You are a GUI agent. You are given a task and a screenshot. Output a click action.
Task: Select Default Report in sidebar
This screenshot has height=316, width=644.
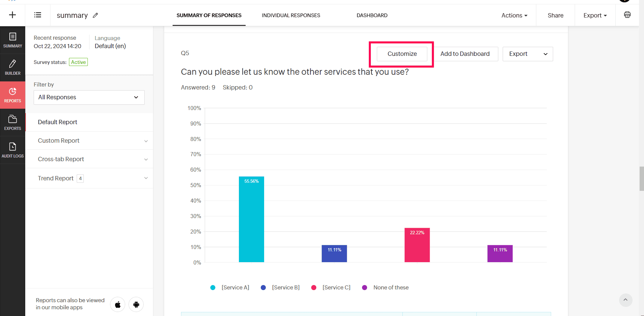pos(90,122)
